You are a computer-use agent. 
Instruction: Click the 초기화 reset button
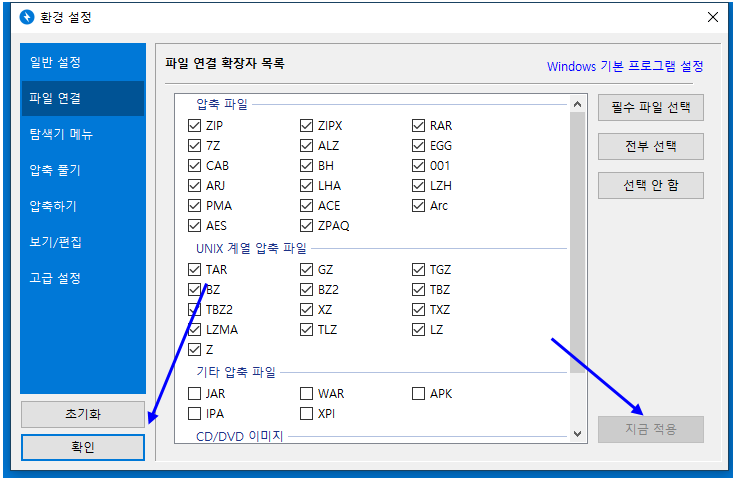pyautogui.click(x=83, y=414)
